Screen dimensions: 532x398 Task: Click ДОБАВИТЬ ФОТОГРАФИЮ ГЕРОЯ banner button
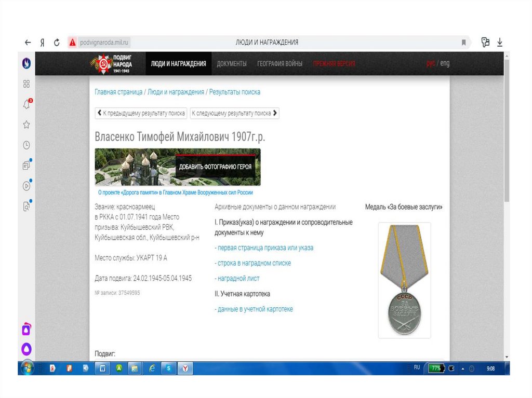215,167
